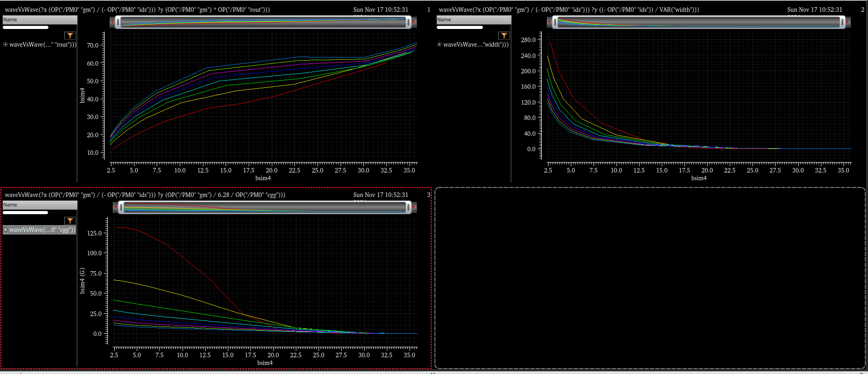Click the bsim4 x-axis label of plot 1

click(x=263, y=178)
